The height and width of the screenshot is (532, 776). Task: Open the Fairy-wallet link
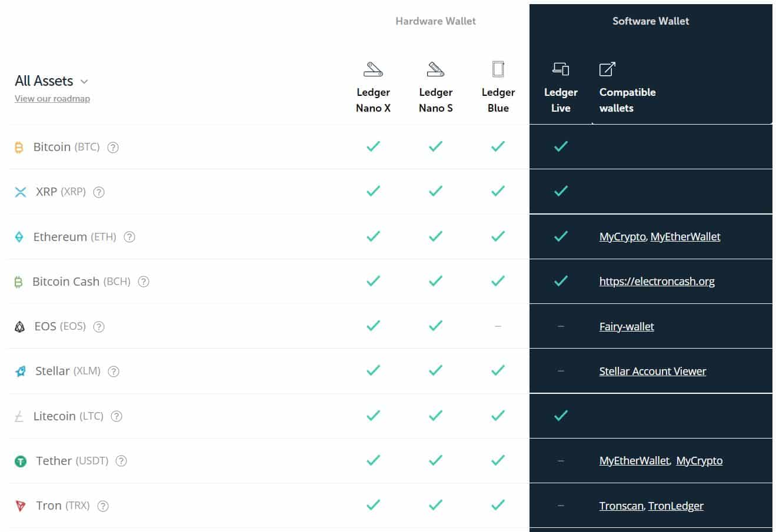(x=627, y=327)
